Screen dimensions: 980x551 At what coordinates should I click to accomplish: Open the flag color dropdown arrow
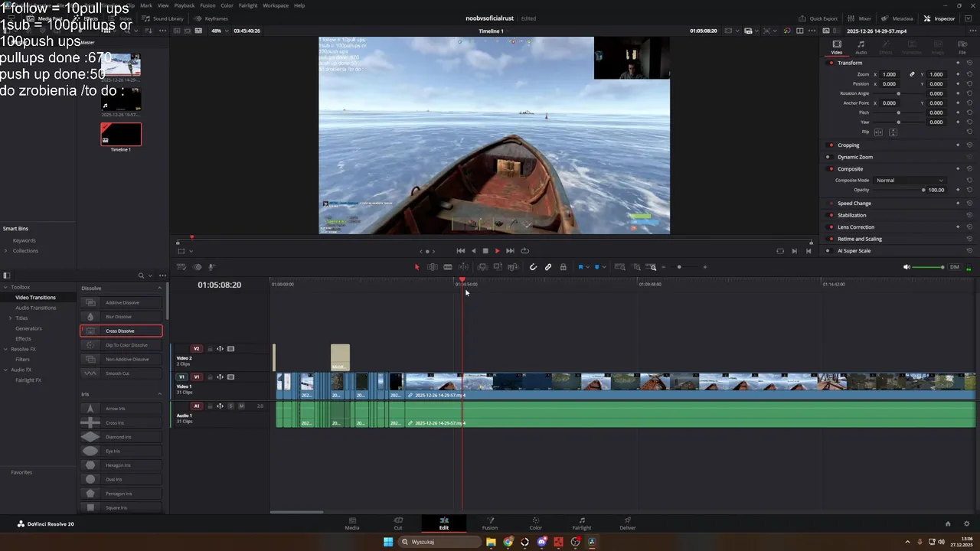click(587, 267)
